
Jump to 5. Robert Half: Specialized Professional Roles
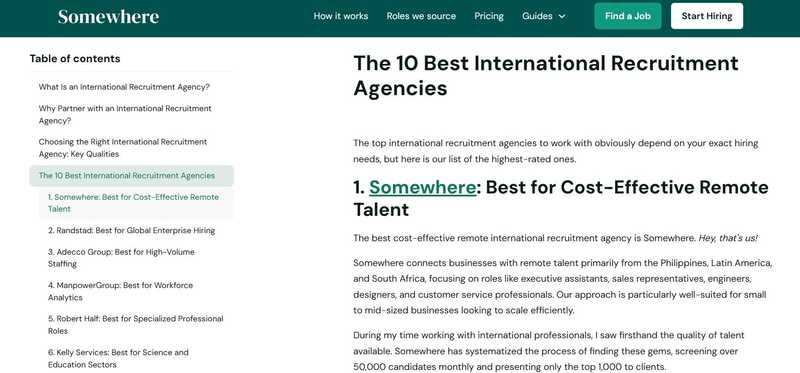tap(136, 325)
